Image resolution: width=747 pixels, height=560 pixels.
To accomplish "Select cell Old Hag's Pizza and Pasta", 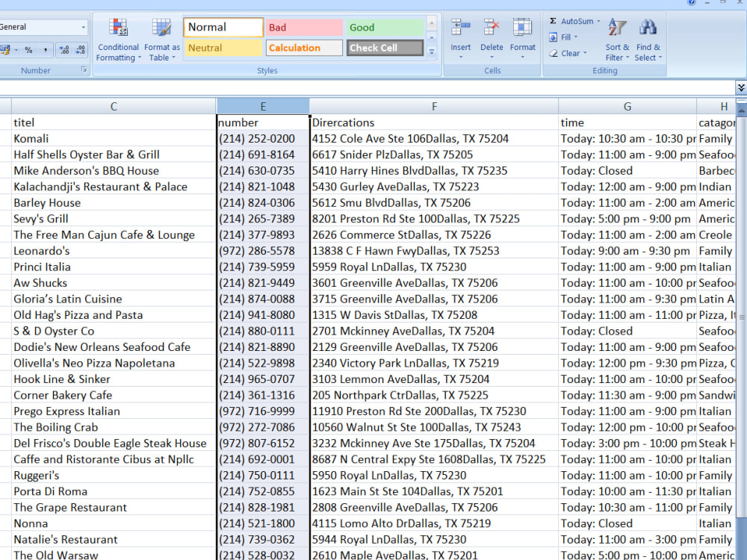I will pyautogui.click(x=114, y=315).
